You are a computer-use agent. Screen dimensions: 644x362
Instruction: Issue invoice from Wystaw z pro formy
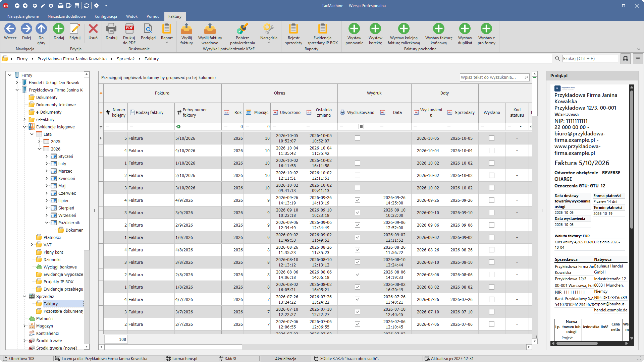pos(486,29)
